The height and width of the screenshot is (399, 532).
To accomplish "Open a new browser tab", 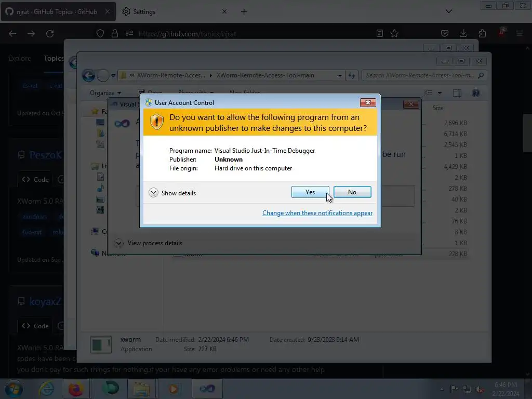I will coord(244,12).
